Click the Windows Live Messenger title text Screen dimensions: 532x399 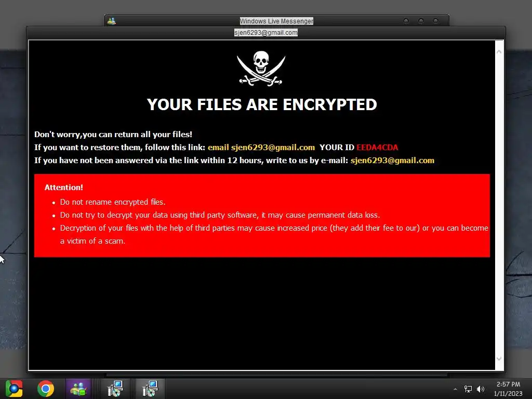click(x=276, y=21)
